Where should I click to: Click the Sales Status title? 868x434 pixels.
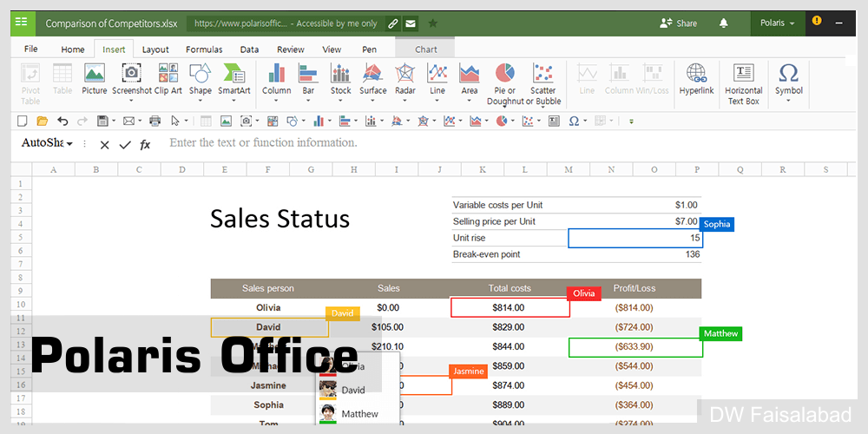coord(279,218)
